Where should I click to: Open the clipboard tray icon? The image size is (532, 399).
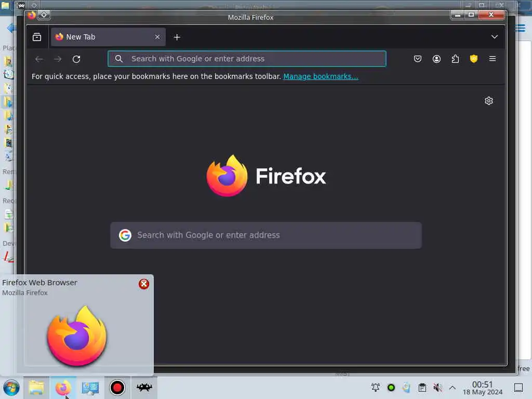[422, 388]
